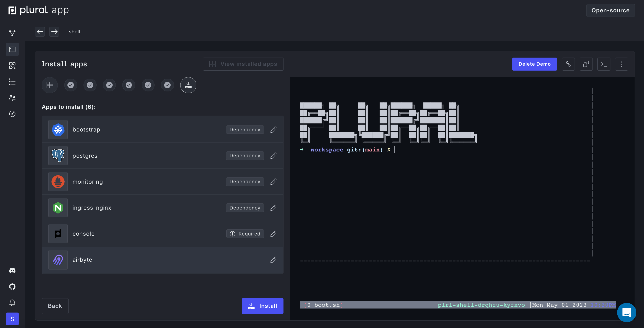
Task: Click the Open-source button
Action: (x=610, y=10)
